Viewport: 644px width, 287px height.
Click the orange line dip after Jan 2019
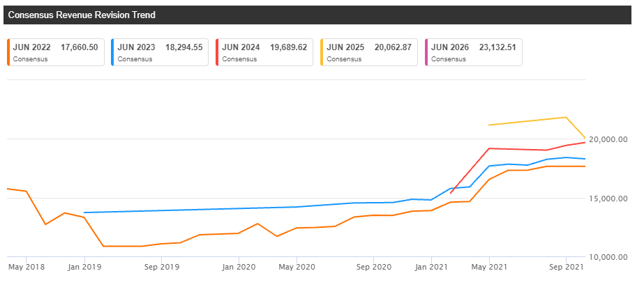click(103, 246)
